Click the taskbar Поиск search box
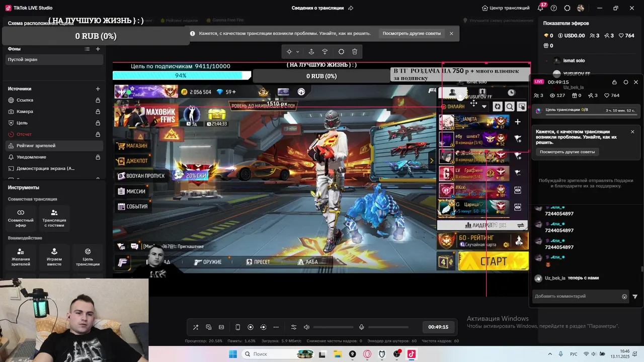 [278, 354]
